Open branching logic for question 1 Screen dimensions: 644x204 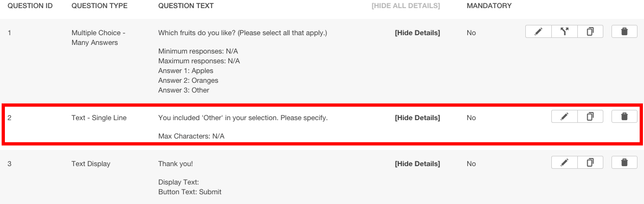pos(564,31)
